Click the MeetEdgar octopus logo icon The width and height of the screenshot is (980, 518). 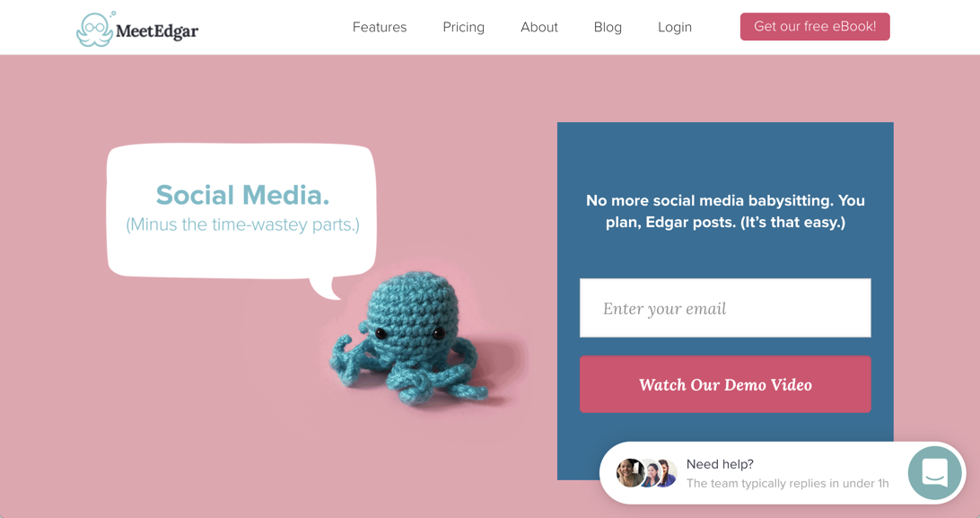(x=96, y=29)
